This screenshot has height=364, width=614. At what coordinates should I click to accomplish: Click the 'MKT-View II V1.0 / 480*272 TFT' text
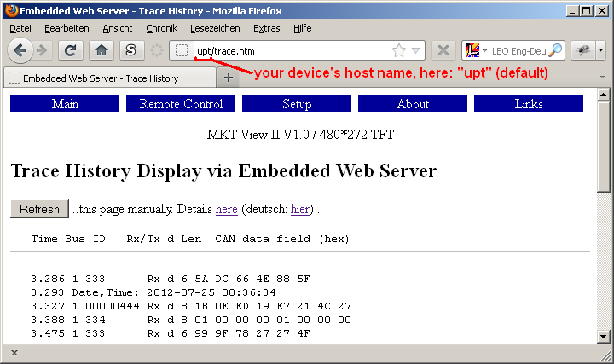300,135
